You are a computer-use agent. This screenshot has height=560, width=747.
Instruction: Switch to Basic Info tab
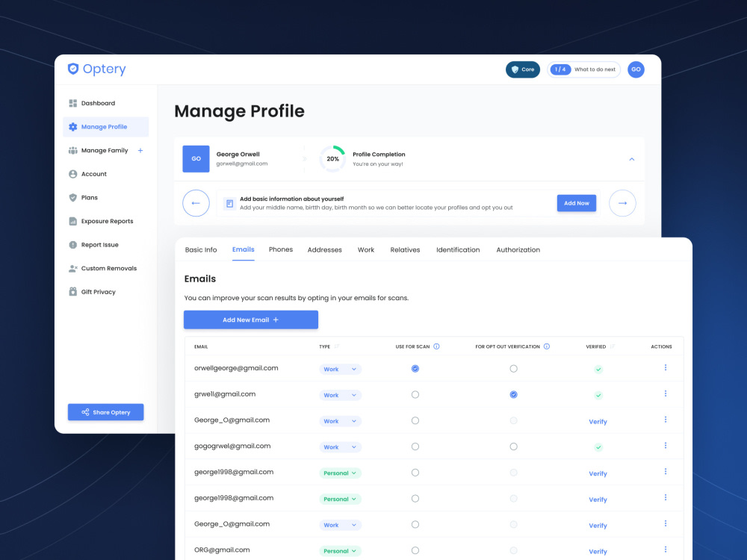point(201,250)
